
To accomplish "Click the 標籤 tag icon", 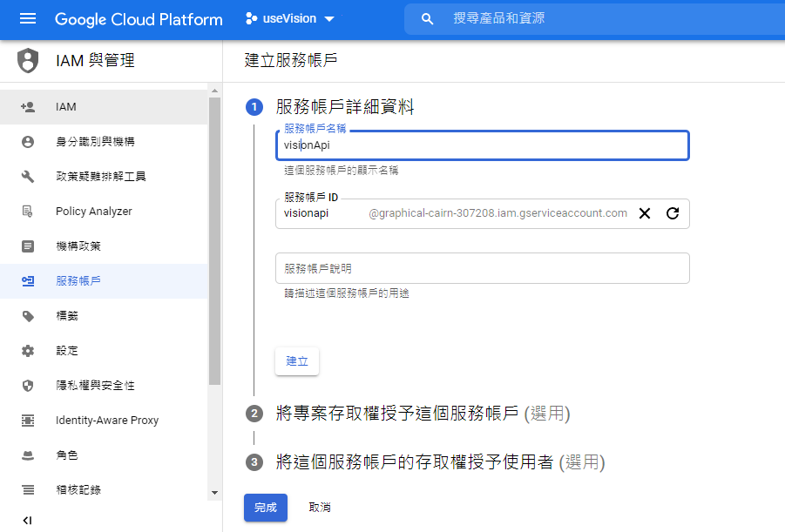I will tap(28, 316).
